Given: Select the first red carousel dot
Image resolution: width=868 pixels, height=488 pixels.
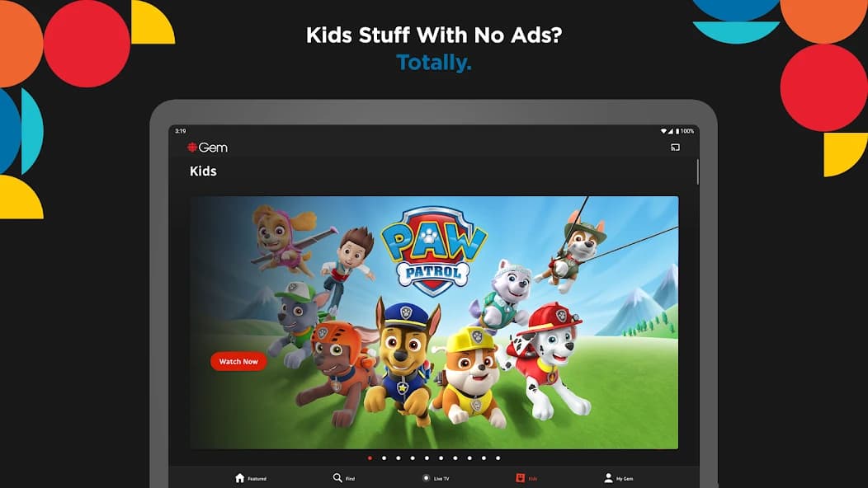Looking at the screenshot, I should (x=370, y=458).
